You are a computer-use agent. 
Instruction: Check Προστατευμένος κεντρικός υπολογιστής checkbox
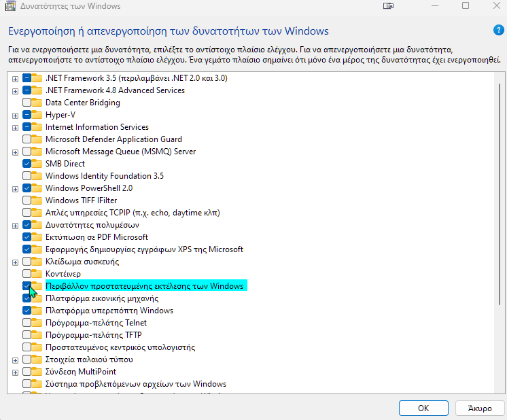pyautogui.click(x=27, y=347)
